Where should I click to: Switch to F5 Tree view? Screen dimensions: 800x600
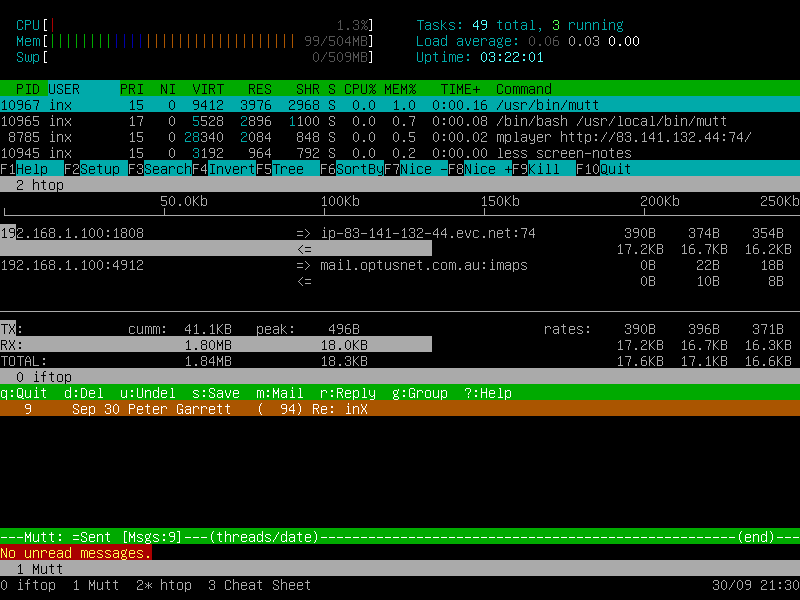288,169
